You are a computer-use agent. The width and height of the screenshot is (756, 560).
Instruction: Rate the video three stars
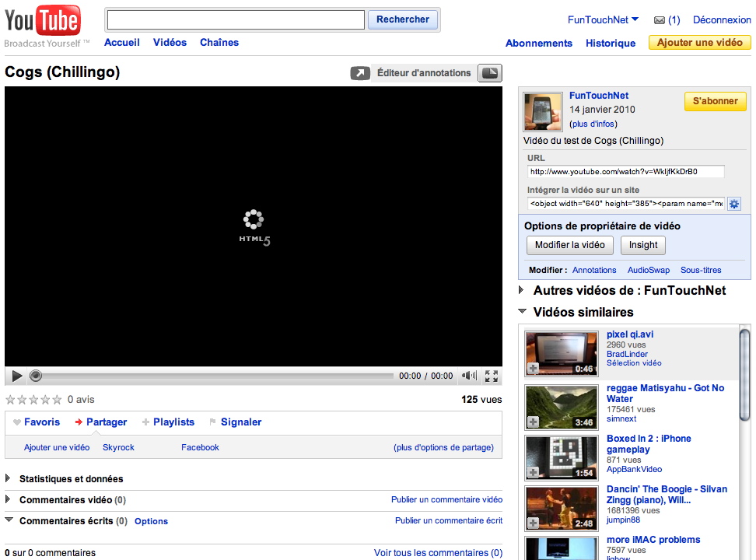pyautogui.click(x=33, y=399)
